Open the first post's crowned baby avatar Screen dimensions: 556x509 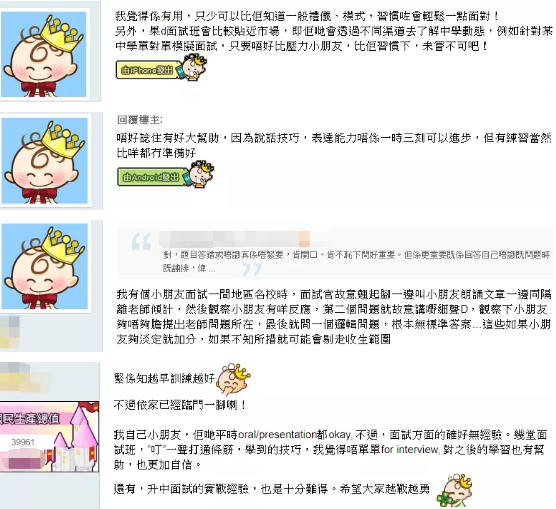coord(44,54)
